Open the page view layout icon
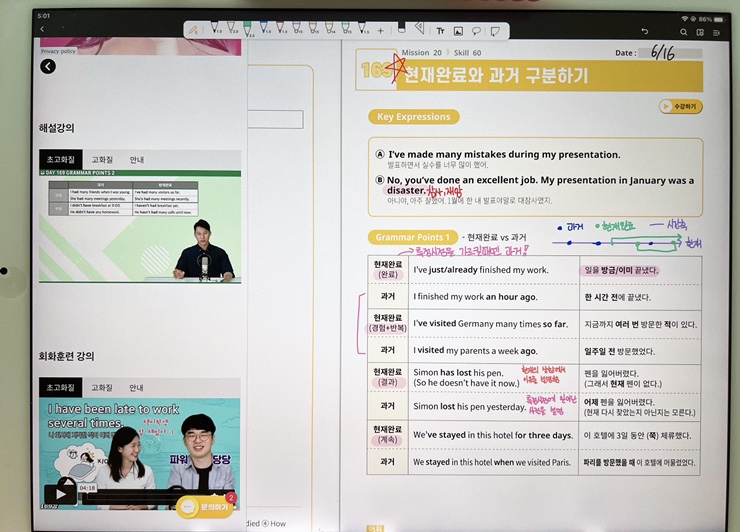 pos(700,32)
